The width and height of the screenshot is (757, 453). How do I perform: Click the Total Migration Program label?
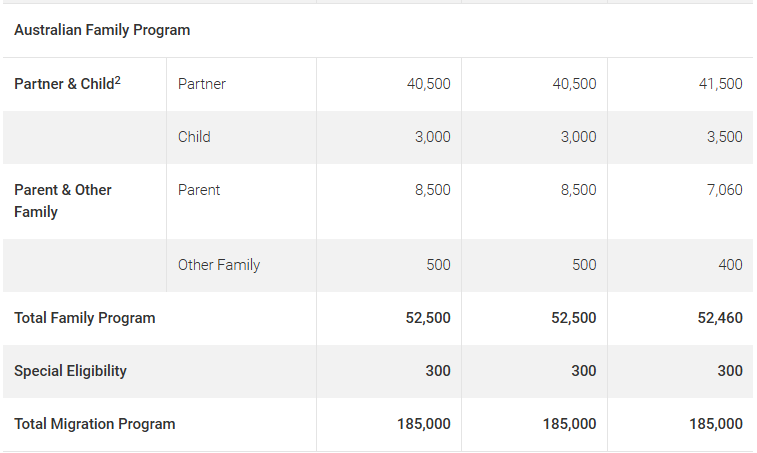click(x=95, y=424)
